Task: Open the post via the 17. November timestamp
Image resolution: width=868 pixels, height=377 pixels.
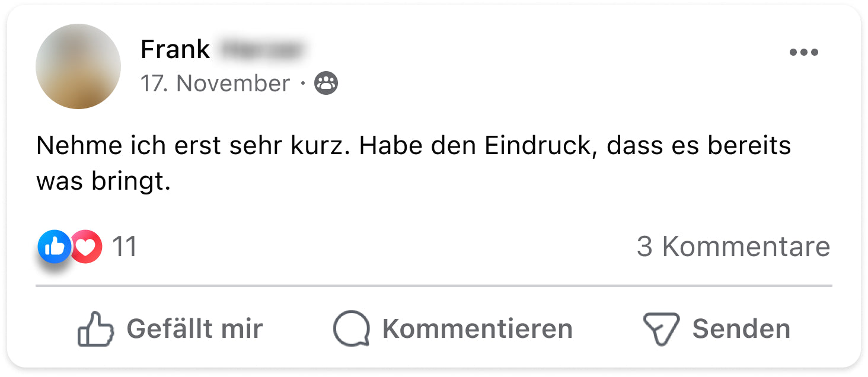Action: point(215,84)
